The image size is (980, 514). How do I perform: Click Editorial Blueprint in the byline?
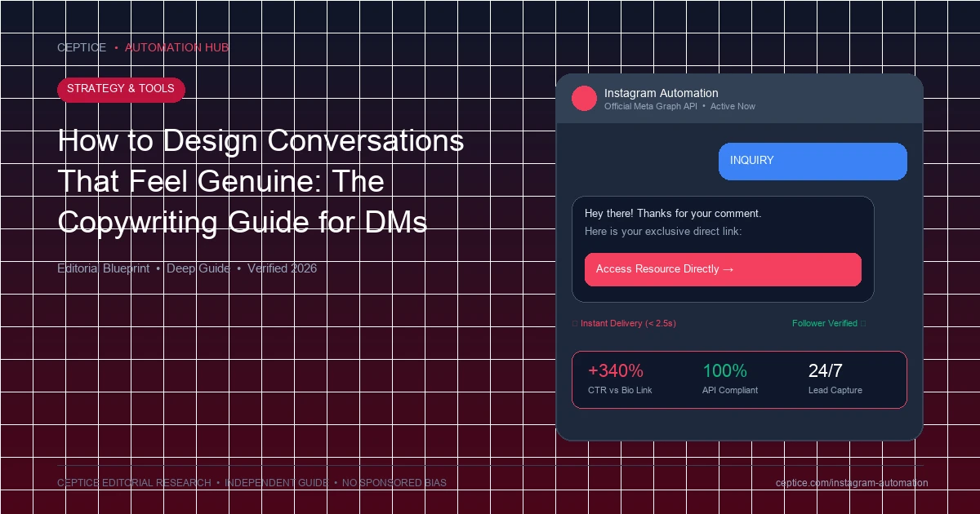click(x=104, y=268)
